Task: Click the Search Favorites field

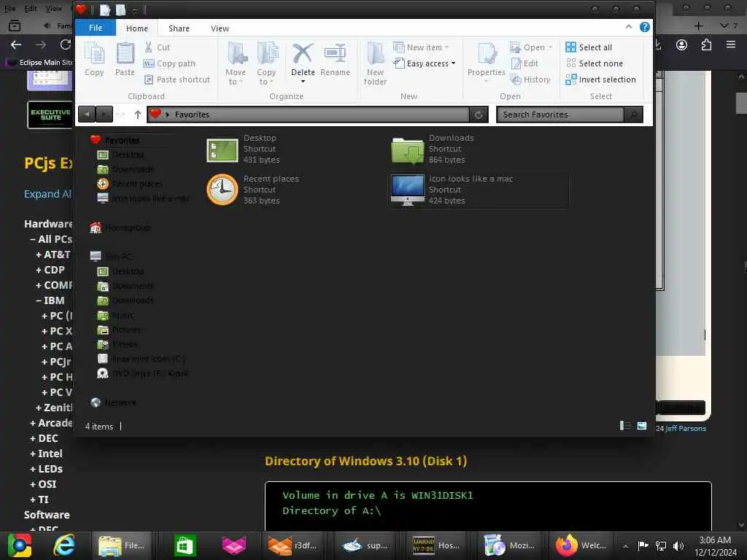Action: point(560,114)
